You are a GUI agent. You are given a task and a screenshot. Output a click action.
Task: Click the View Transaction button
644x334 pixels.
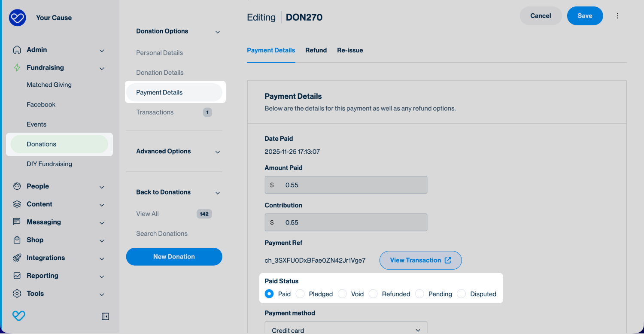(420, 260)
